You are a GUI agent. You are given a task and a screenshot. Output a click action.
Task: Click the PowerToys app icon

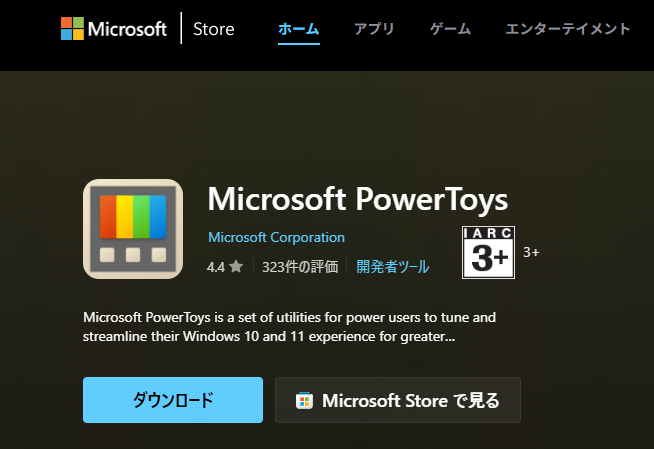click(133, 229)
